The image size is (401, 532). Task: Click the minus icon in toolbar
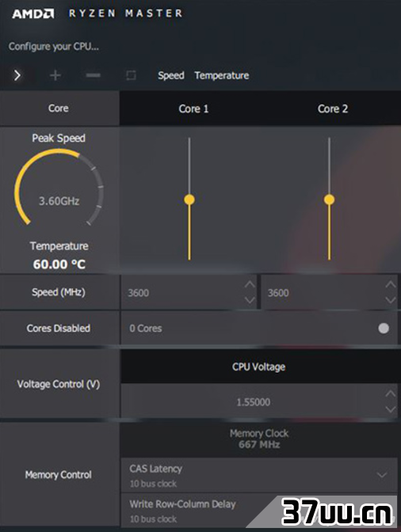pos(93,75)
